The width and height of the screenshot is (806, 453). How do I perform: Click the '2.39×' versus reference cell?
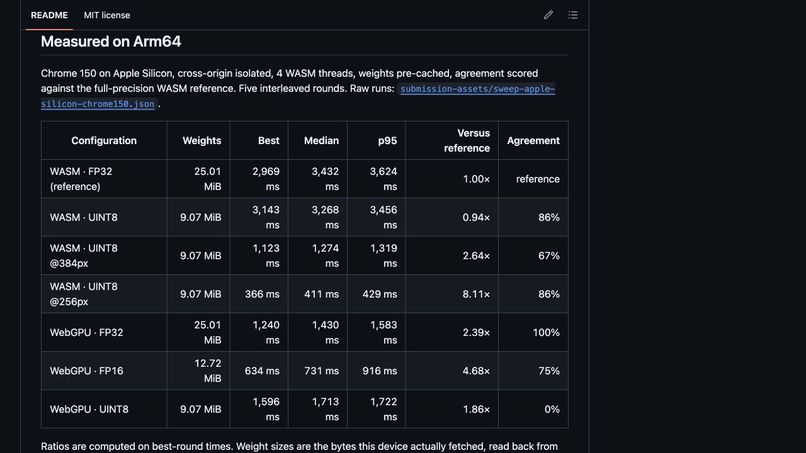(x=452, y=333)
